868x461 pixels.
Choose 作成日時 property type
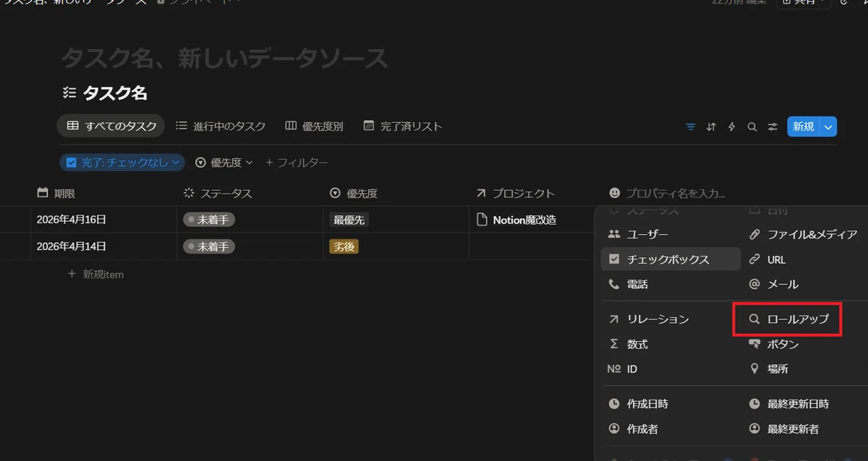tap(671, 403)
